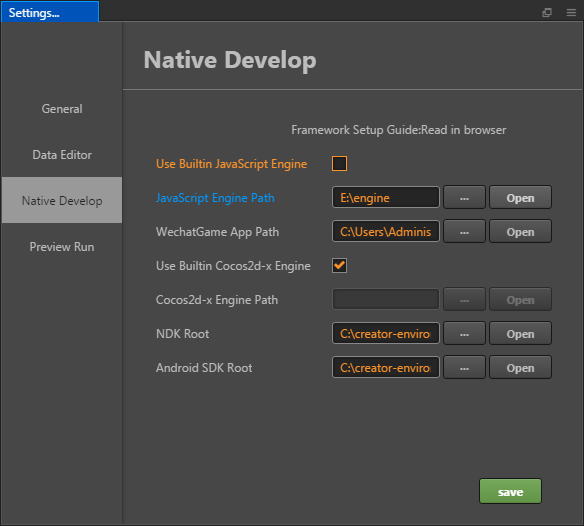This screenshot has height=526, width=584.
Task: Browse for WechatGame App Path with ellipsis button
Action: pyautogui.click(x=464, y=231)
